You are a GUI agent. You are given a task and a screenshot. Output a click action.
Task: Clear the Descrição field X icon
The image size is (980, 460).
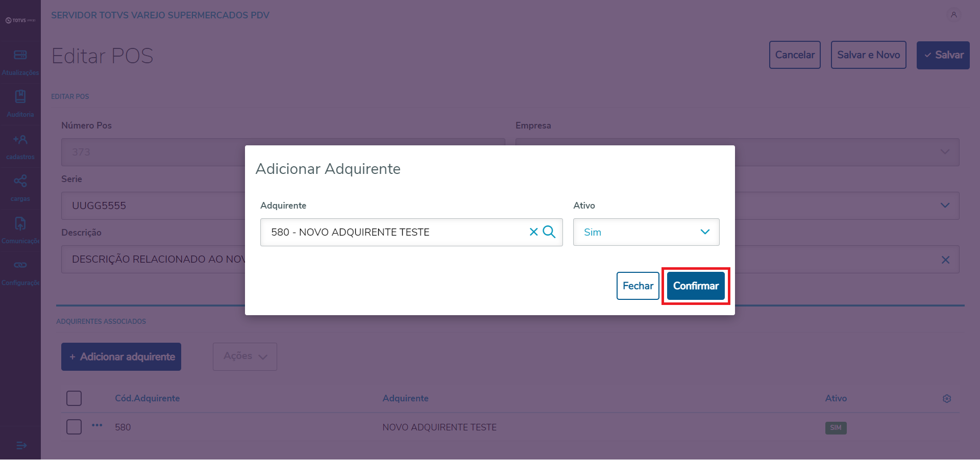pos(945,260)
